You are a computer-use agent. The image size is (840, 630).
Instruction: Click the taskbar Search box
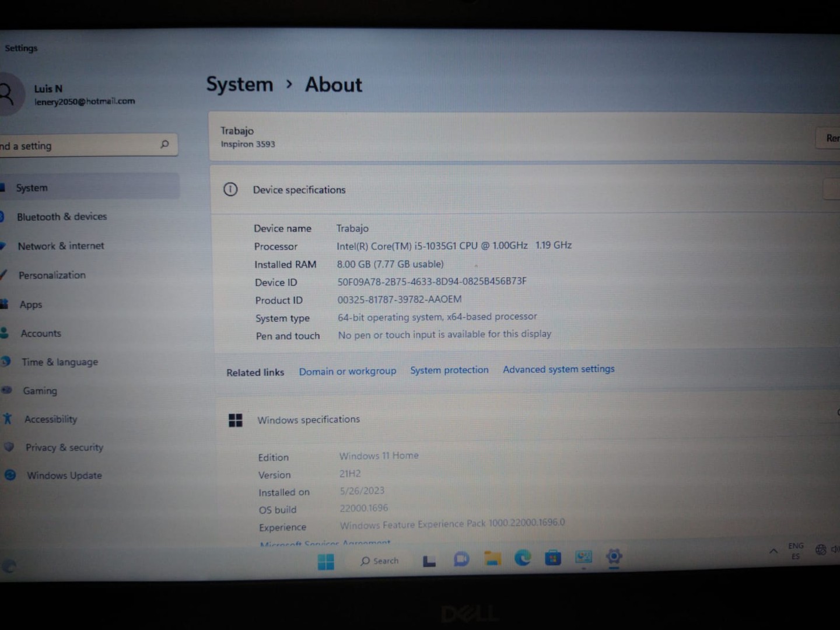[x=380, y=561]
